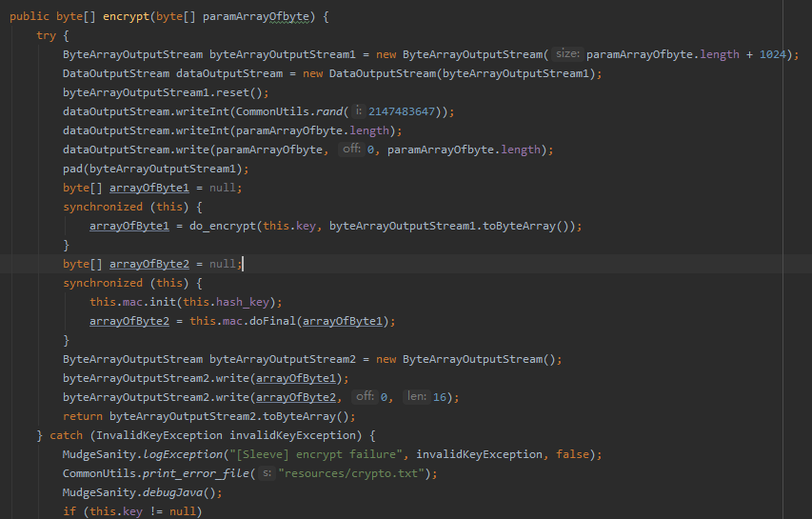The width and height of the screenshot is (812, 519).
Task: Click 'arrayOfByte1' inside the doFinal parentheses
Action: tap(343, 322)
